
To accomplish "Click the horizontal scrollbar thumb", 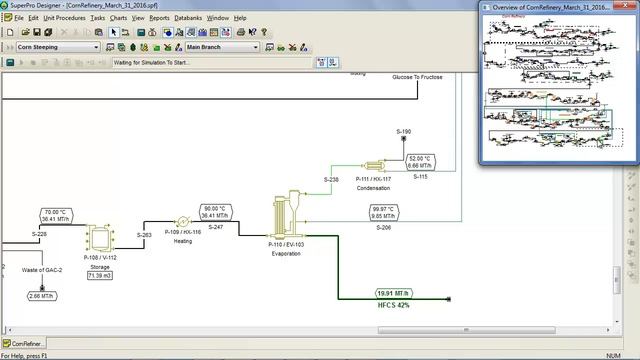I will (467, 330).
